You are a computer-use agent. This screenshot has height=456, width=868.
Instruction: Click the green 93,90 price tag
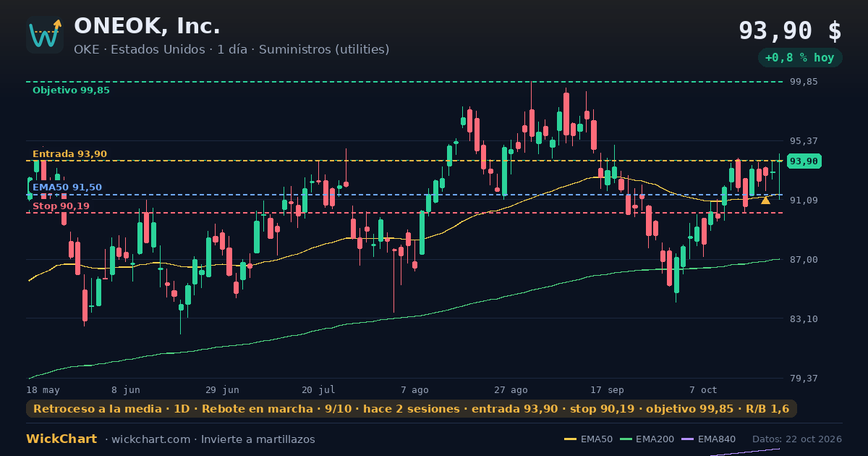[x=804, y=161]
